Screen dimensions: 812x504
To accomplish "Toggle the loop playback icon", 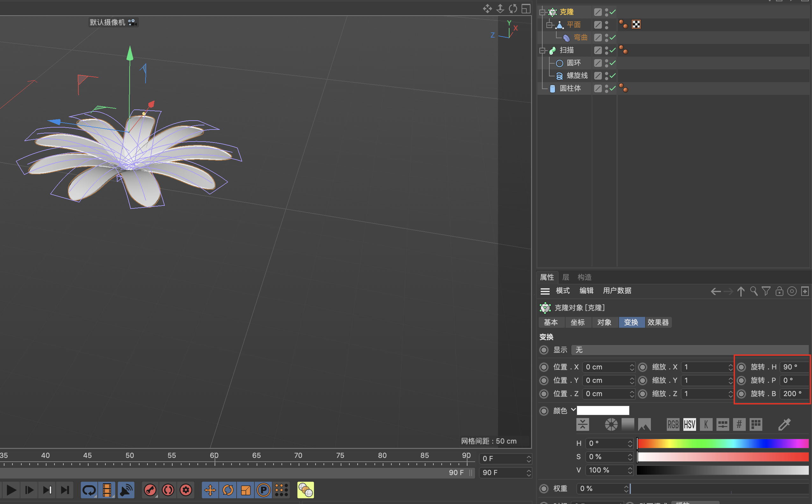I will coord(89,490).
